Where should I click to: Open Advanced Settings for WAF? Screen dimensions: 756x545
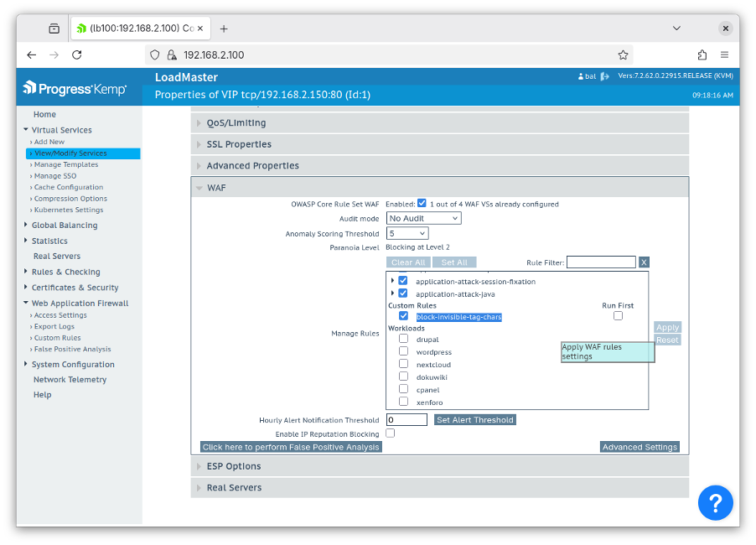[x=639, y=447]
